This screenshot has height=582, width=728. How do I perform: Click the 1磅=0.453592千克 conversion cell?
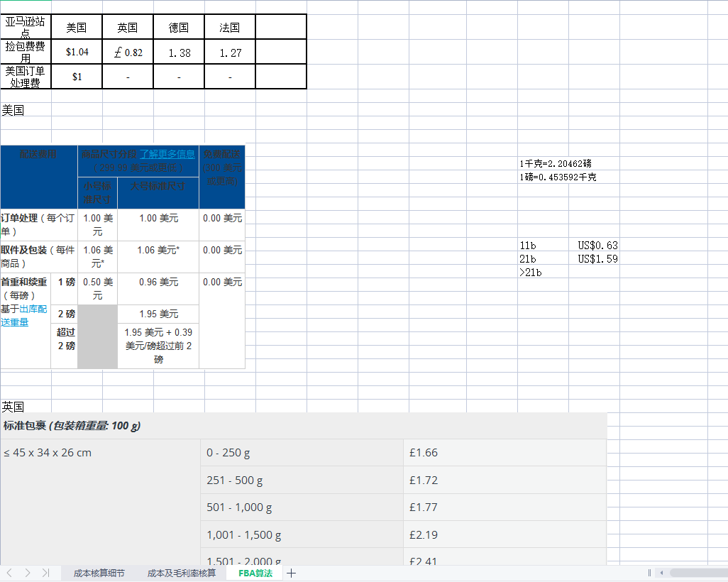pyautogui.click(x=558, y=177)
